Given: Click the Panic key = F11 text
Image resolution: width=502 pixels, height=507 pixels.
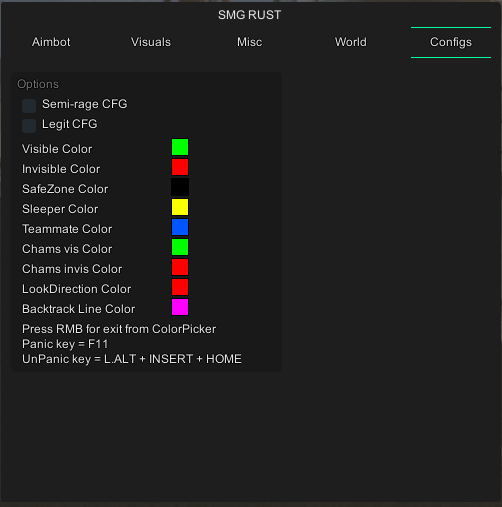Looking at the screenshot, I should [65, 344].
